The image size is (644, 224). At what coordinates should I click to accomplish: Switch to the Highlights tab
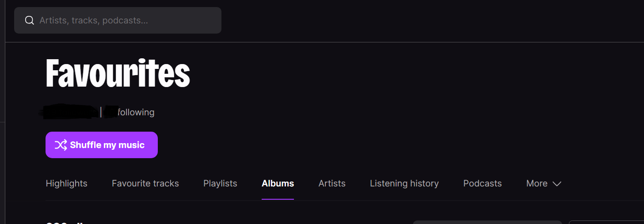pos(67,183)
